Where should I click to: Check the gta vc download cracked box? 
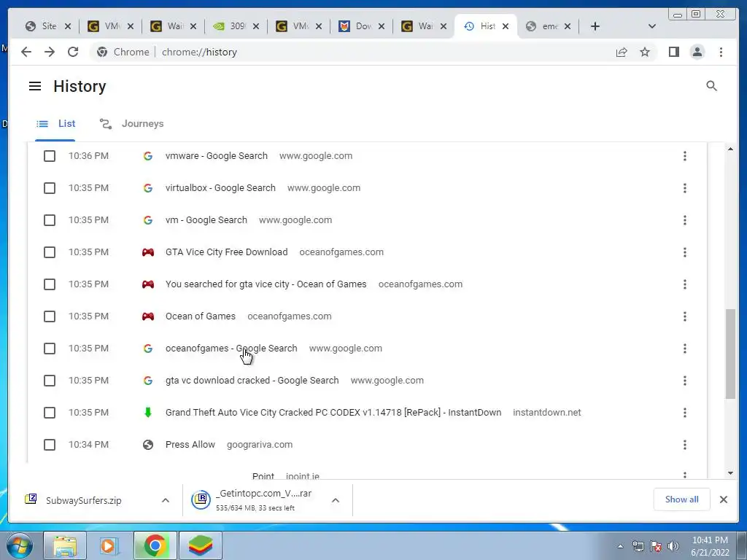(50, 381)
